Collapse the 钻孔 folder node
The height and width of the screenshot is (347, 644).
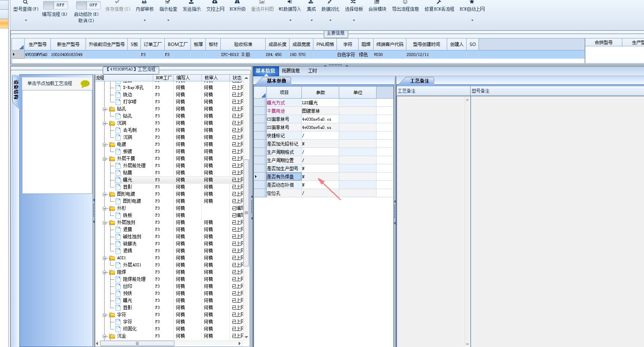[105, 109]
